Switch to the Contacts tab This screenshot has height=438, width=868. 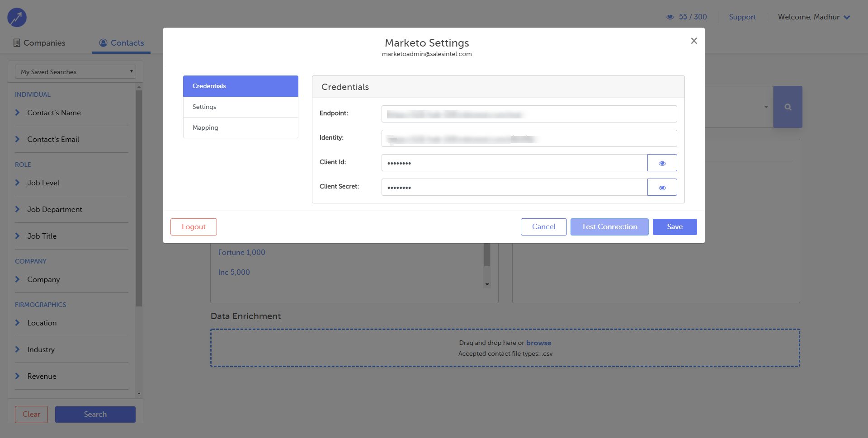point(121,43)
